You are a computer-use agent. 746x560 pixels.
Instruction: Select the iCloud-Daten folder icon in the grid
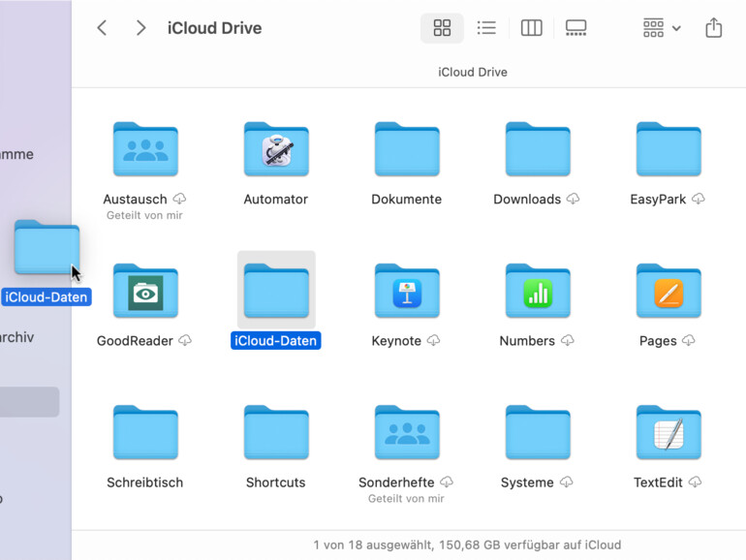[x=276, y=291]
